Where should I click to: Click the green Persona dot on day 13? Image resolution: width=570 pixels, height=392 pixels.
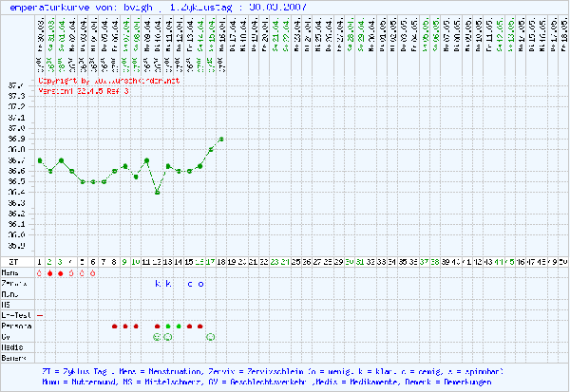click(168, 326)
